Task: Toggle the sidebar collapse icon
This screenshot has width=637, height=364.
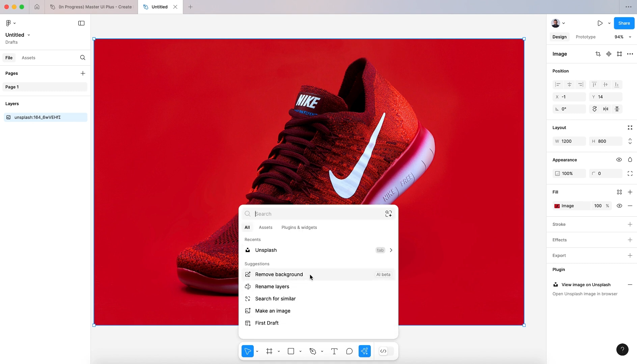Action: coord(81,23)
